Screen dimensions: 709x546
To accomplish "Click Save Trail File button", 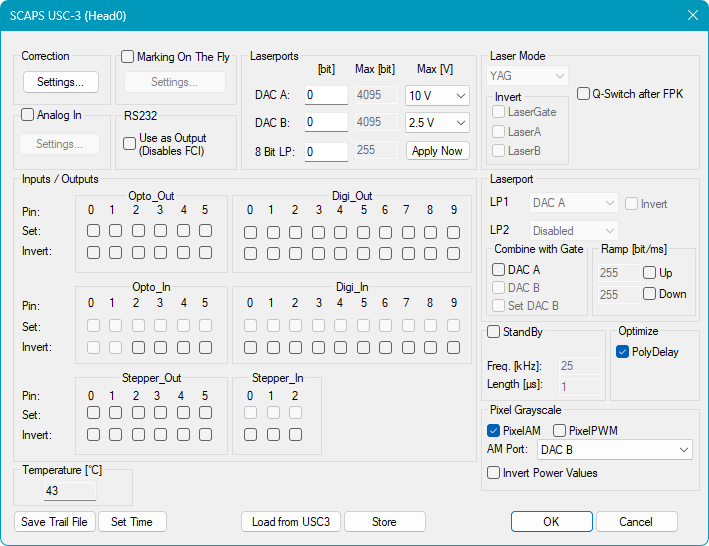I will tap(55, 522).
